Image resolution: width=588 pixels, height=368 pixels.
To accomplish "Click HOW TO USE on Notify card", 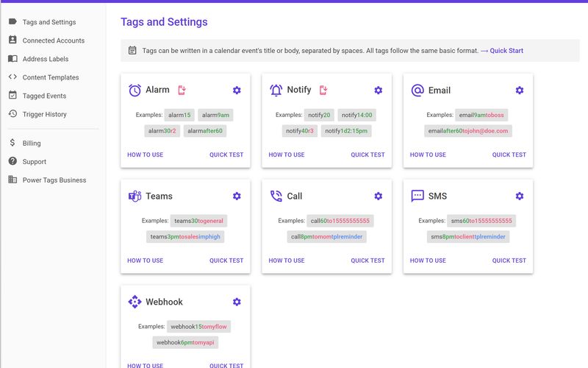I will click(287, 155).
